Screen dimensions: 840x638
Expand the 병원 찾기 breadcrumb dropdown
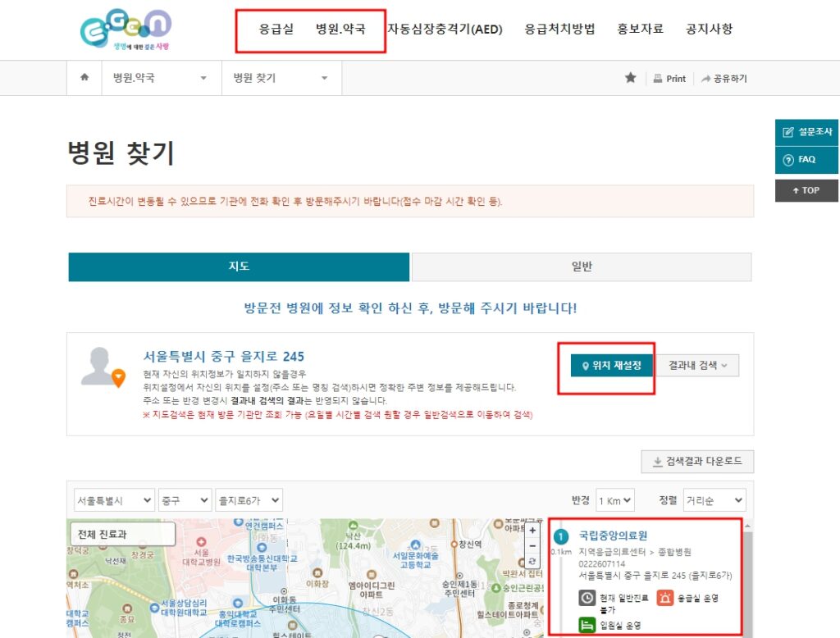pyautogui.click(x=282, y=78)
